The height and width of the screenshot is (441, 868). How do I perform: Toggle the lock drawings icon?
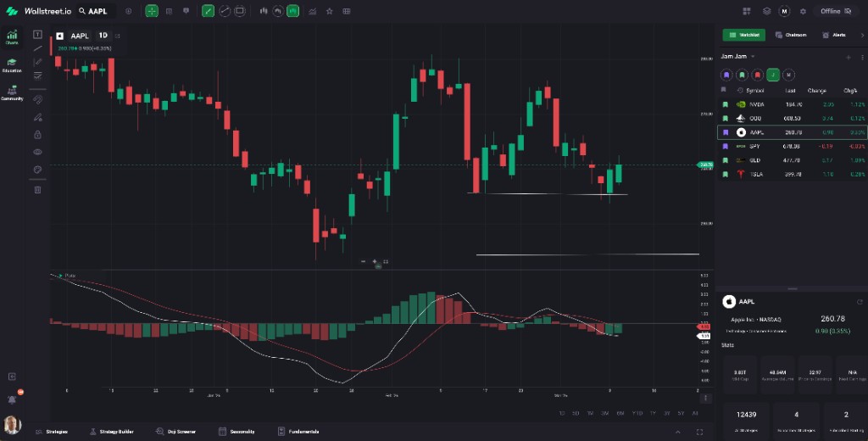(37, 135)
